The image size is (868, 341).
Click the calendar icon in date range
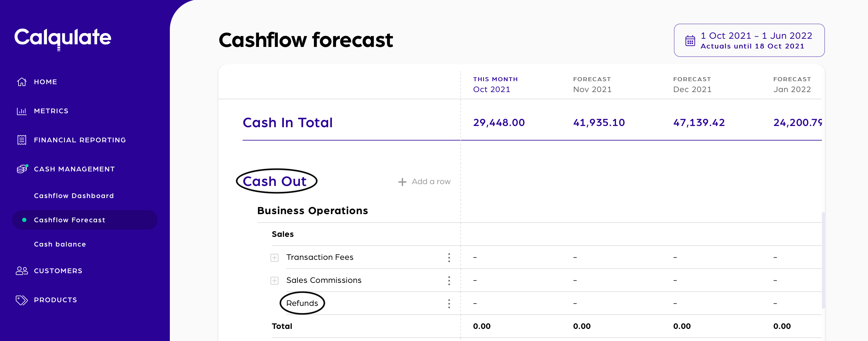(690, 41)
